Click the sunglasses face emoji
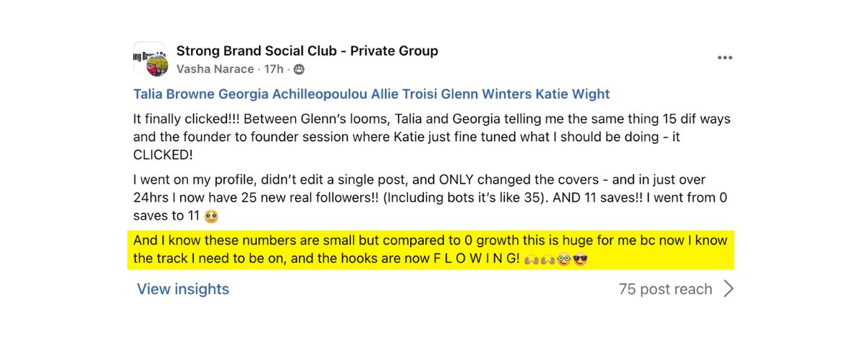The image size is (868, 347). 580,258
